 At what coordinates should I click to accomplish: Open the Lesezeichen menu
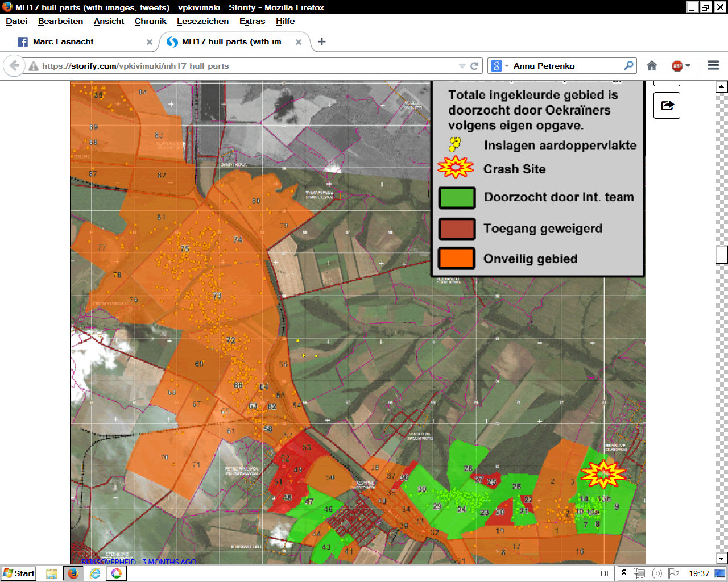[x=202, y=21]
